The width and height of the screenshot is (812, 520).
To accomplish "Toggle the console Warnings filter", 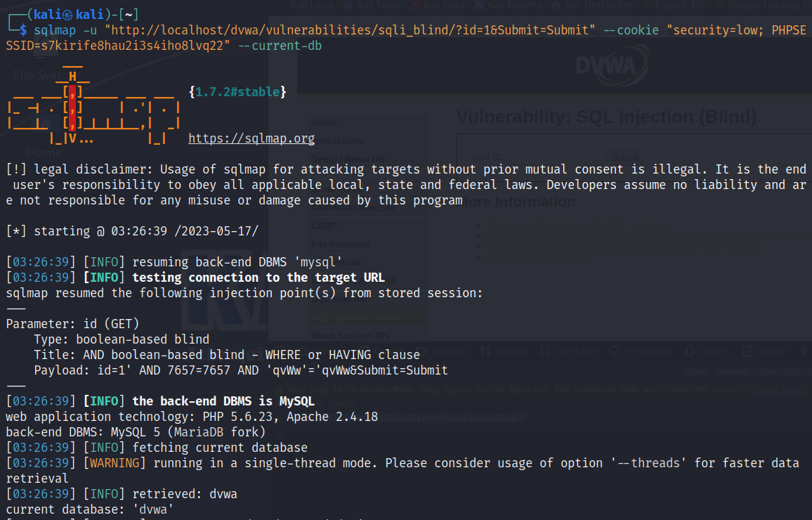I will tap(733, 372).
